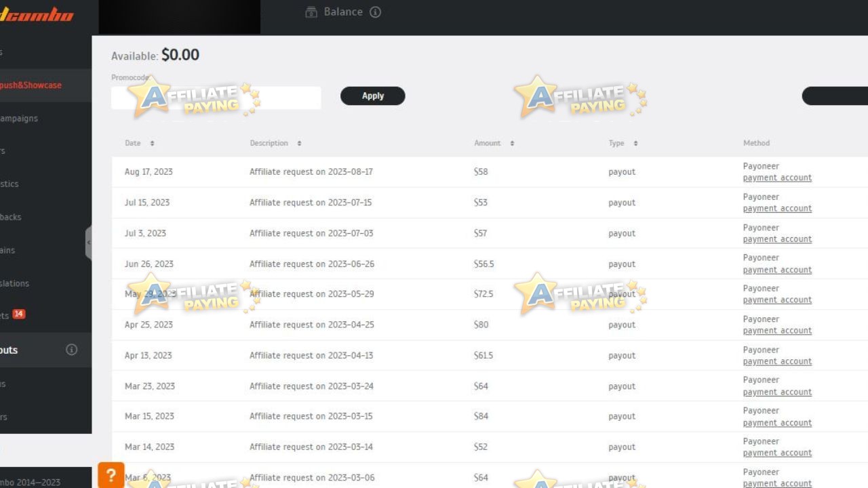868x488 pixels.
Task: Collapse the sidebar using its edge handle
Action: click(x=88, y=243)
